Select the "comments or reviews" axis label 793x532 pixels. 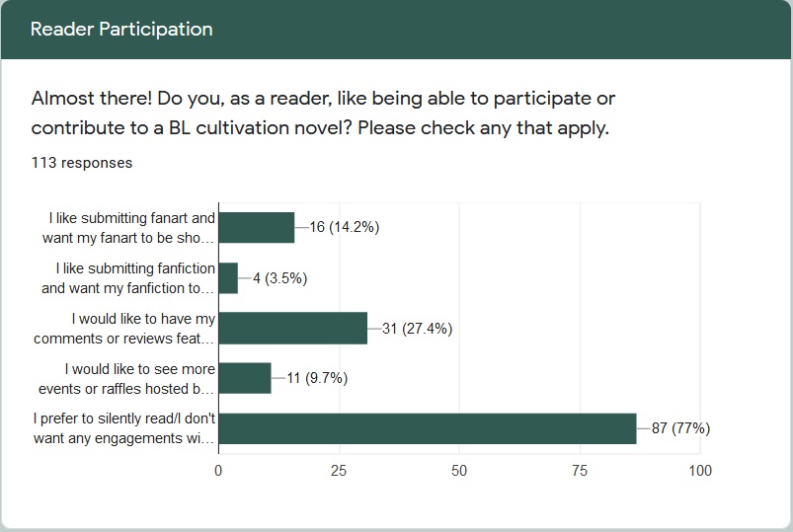coord(123,329)
